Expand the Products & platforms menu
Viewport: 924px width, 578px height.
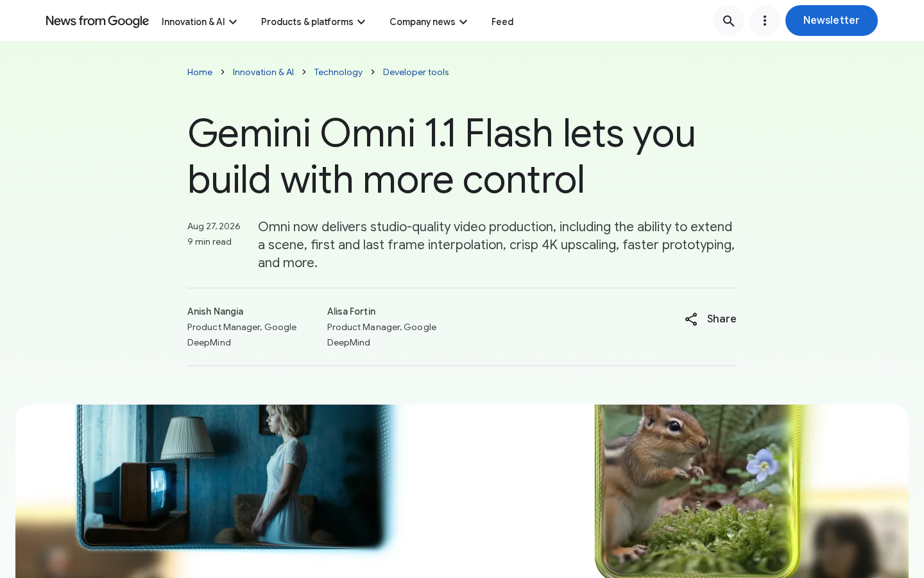pyautogui.click(x=313, y=22)
